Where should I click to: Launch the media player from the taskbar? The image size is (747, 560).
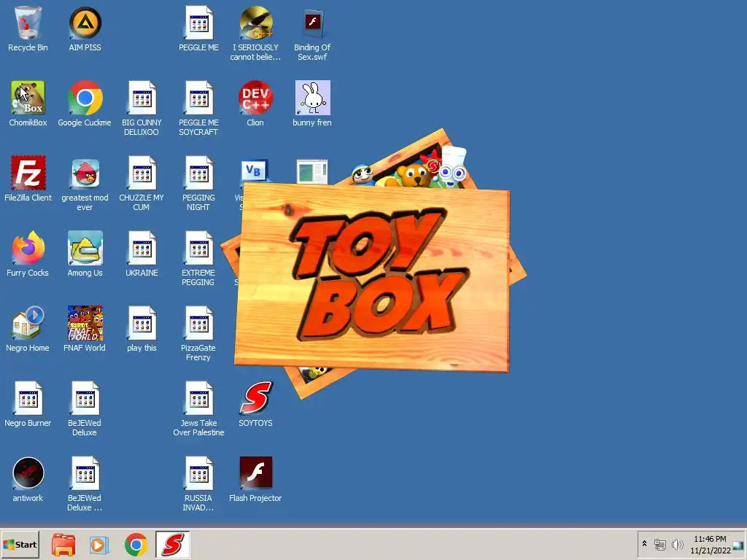pyautogui.click(x=99, y=544)
